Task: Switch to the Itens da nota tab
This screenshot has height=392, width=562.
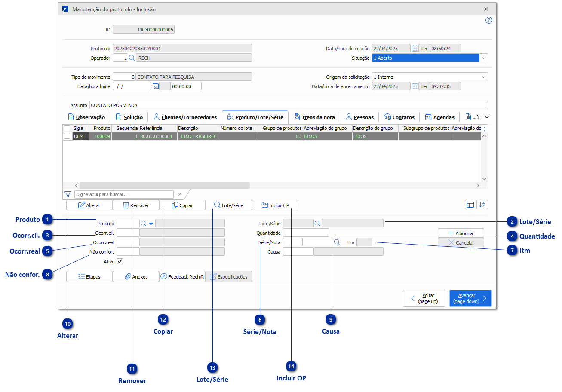Action: [314, 117]
